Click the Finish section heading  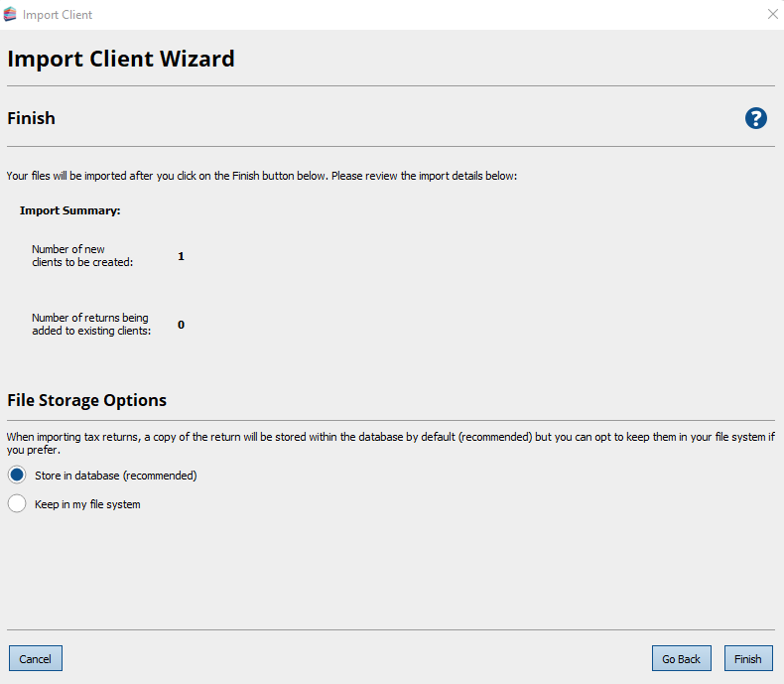point(32,118)
